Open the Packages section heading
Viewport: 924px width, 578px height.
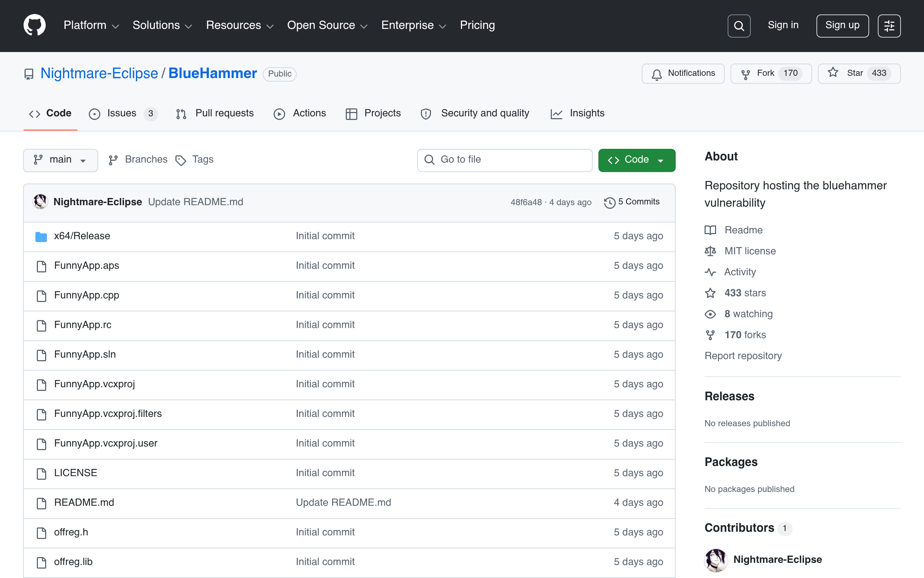pos(731,462)
